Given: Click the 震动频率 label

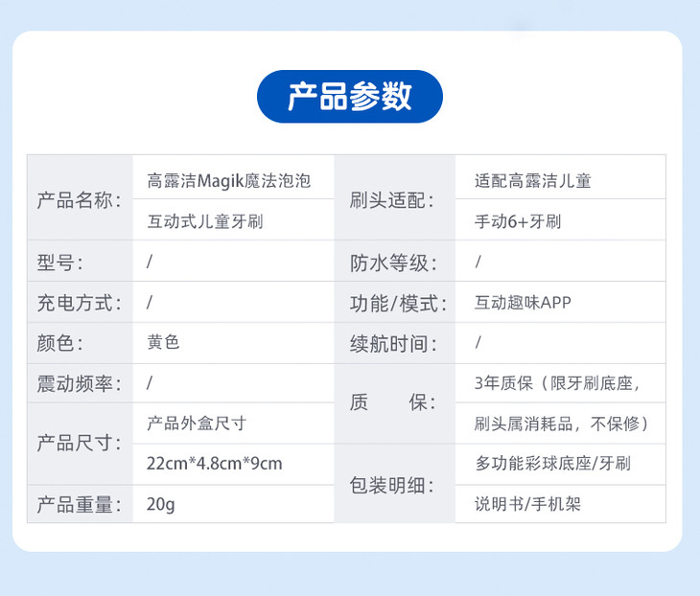Looking at the screenshot, I should [79, 383].
